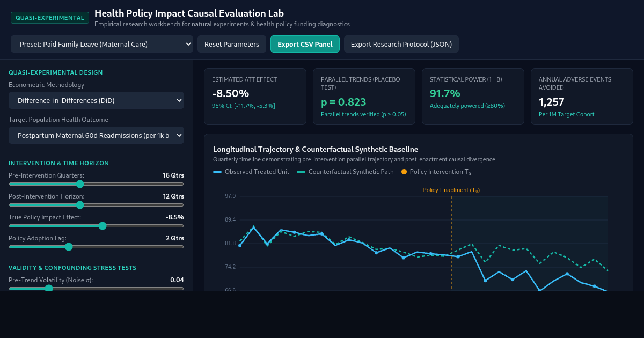Click the Statistical Power card
This screenshot has width=644, height=338.
tap(473, 97)
